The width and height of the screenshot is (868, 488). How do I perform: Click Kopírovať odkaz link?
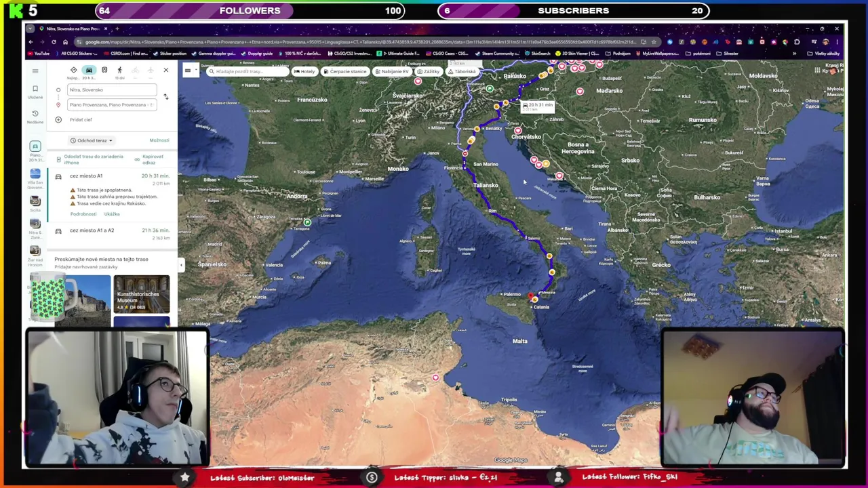pos(149,159)
